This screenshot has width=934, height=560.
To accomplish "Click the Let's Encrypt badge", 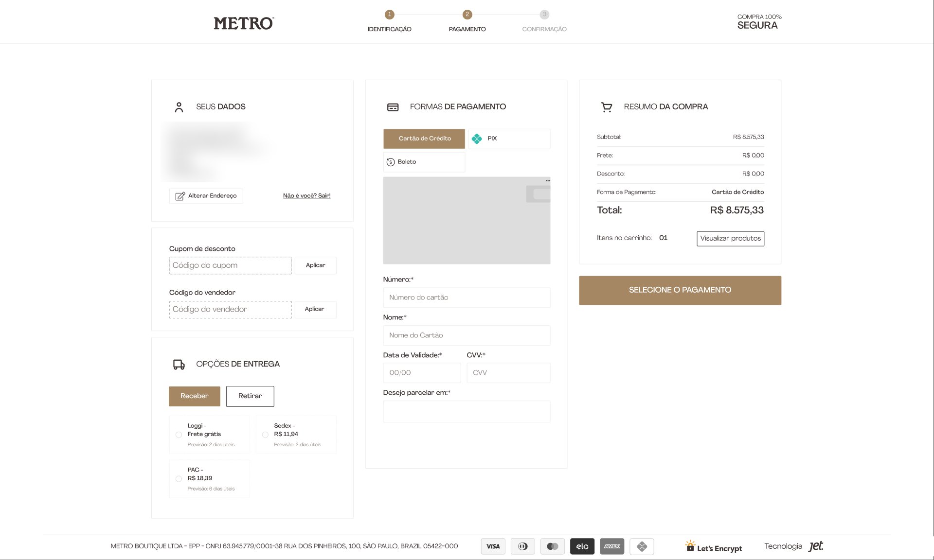I will (x=714, y=546).
